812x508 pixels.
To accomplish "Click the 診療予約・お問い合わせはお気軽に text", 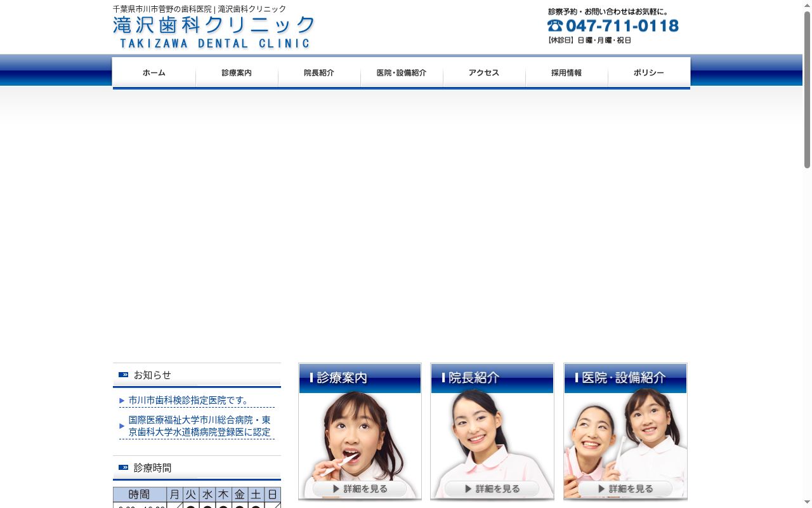I will click(x=608, y=11).
